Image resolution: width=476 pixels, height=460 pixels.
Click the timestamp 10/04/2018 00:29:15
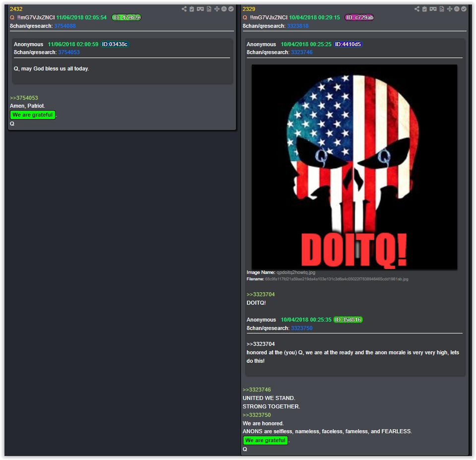click(314, 18)
